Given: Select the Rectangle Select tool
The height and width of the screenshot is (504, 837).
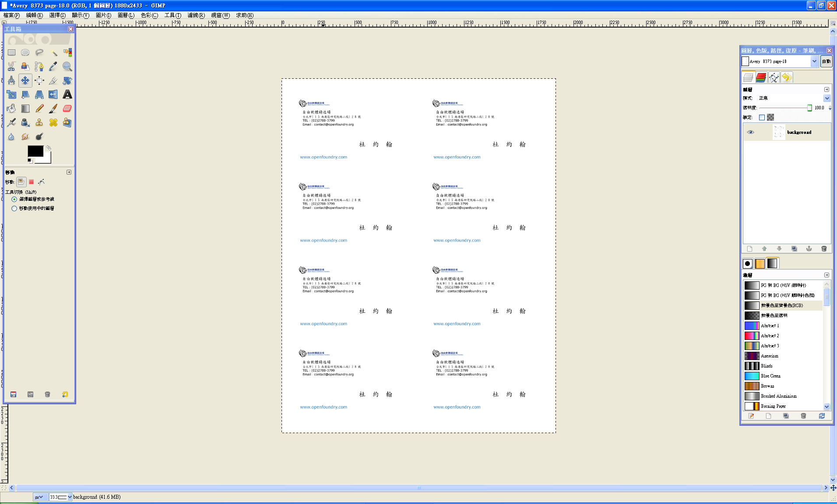Looking at the screenshot, I should pos(11,52).
